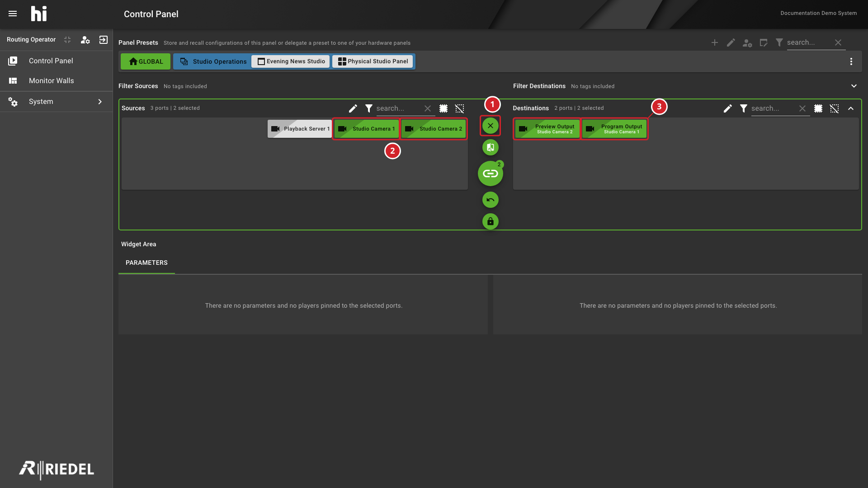The height and width of the screenshot is (488, 868).
Task: Click delegate preset to hardware panel icon
Action: [764, 43]
